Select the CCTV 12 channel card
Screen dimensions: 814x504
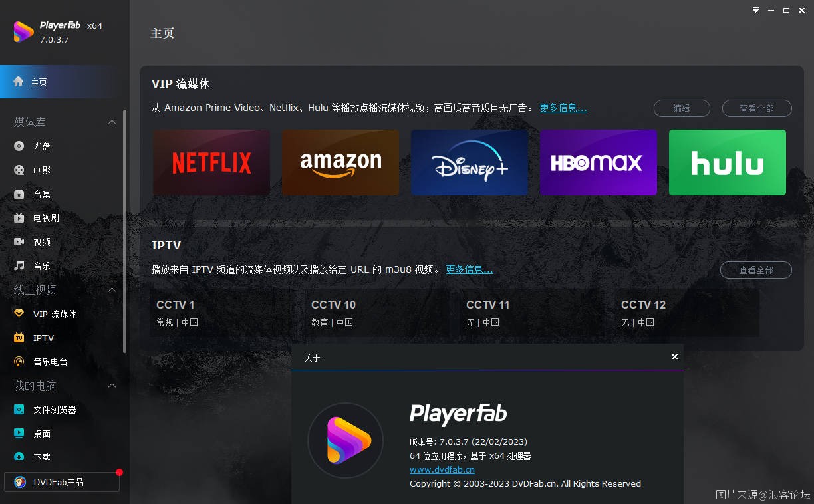click(x=688, y=313)
